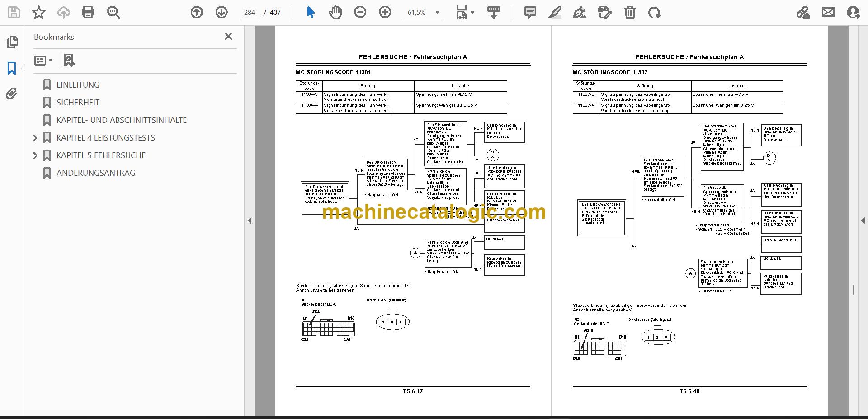Click the print icon in toolbar

coord(88,12)
